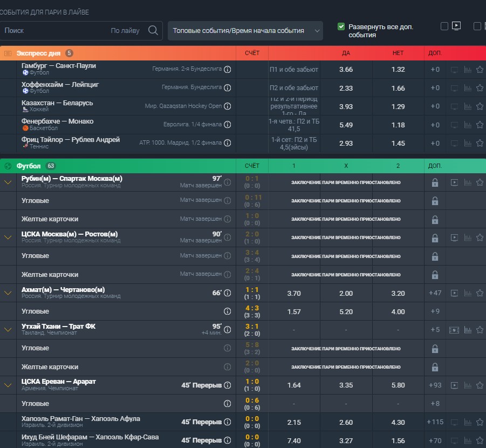Focus the Поиск search input field
This screenshot has width=486, height=448.
pos(56,31)
